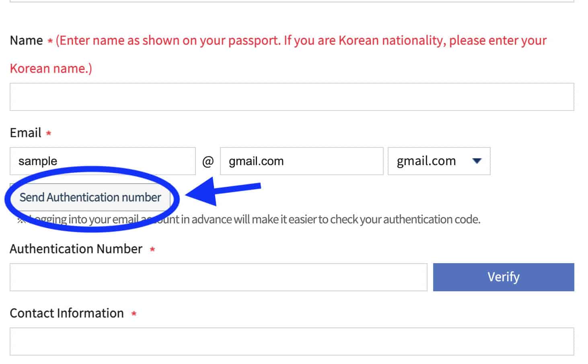Image resolution: width=588 pixels, height=364 pixels.
Task: Click the Name input field
Action: tap(292, 97)
